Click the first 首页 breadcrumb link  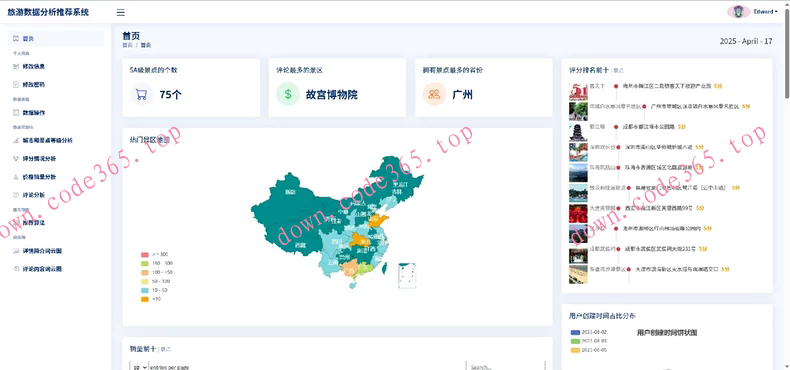pos(127,45)
